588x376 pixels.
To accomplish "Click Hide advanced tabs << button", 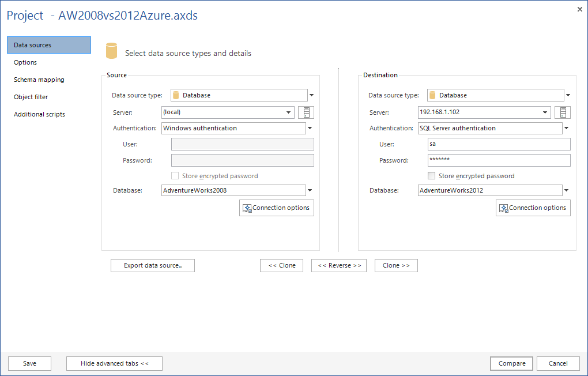I will click(114, 363).
